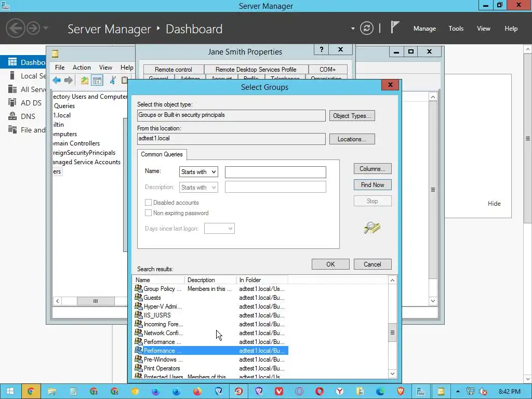Click the Columns button
The image size is (532, 399).
pyautogui.click(x=373, y=169)
